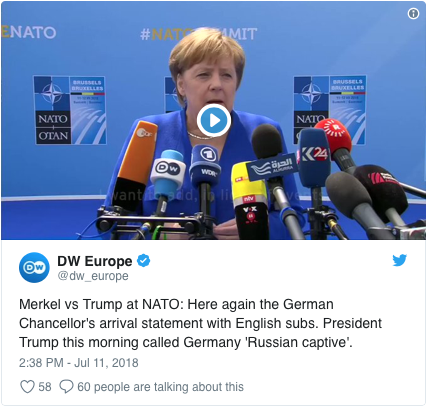
Task: Click the blue DW microphone in the video
Action: [x=168, y=172]
